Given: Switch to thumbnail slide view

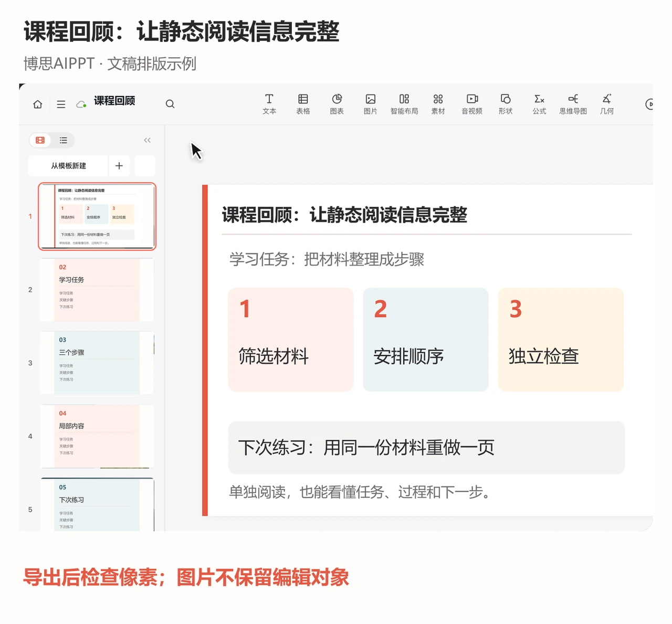Looking at the screenshot, I should (x=40, y=140).
